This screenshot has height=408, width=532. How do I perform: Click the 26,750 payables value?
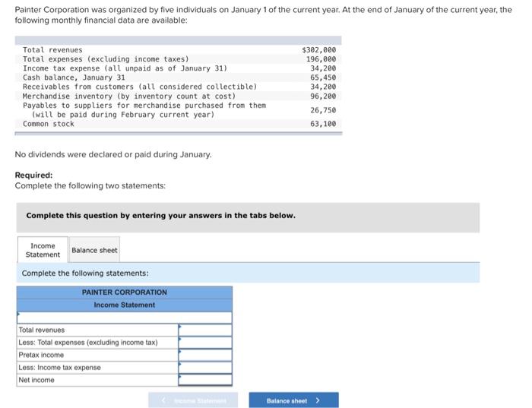coord(323,110)
